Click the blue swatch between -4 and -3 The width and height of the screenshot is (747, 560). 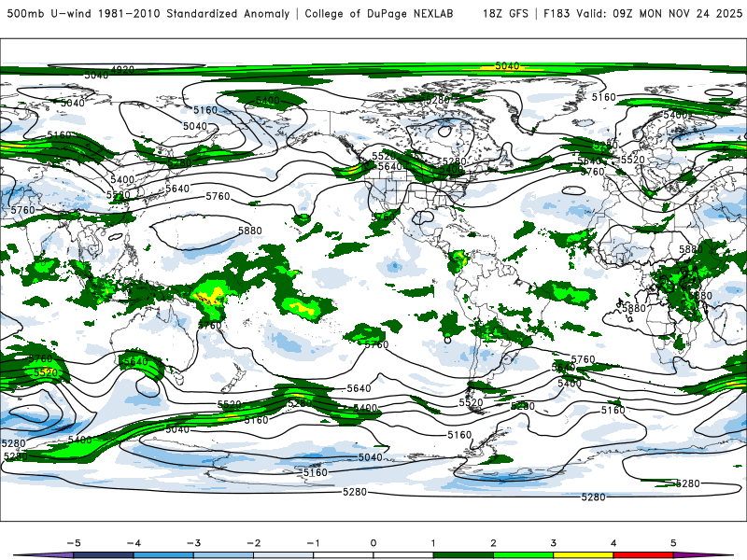pyautogui.click(x=163, y=555)
